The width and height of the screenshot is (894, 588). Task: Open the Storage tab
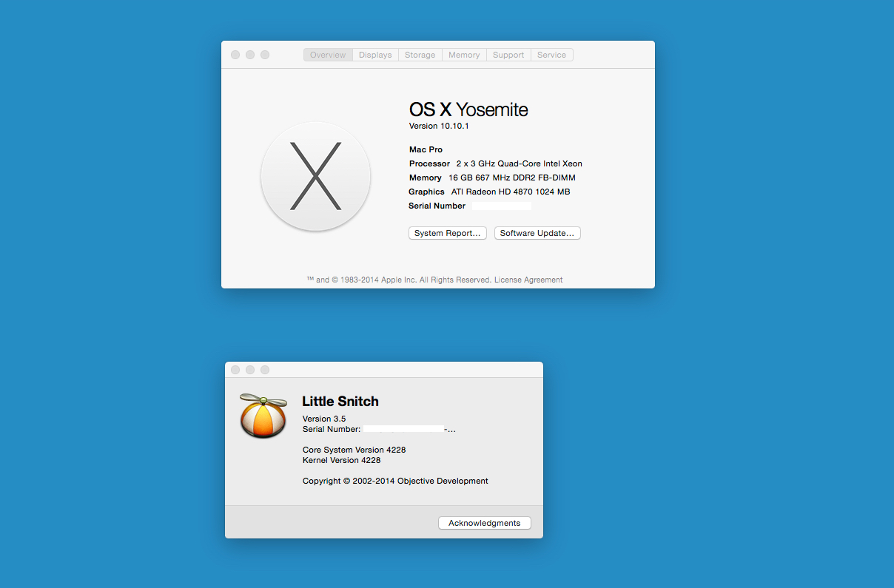(420, 55)
